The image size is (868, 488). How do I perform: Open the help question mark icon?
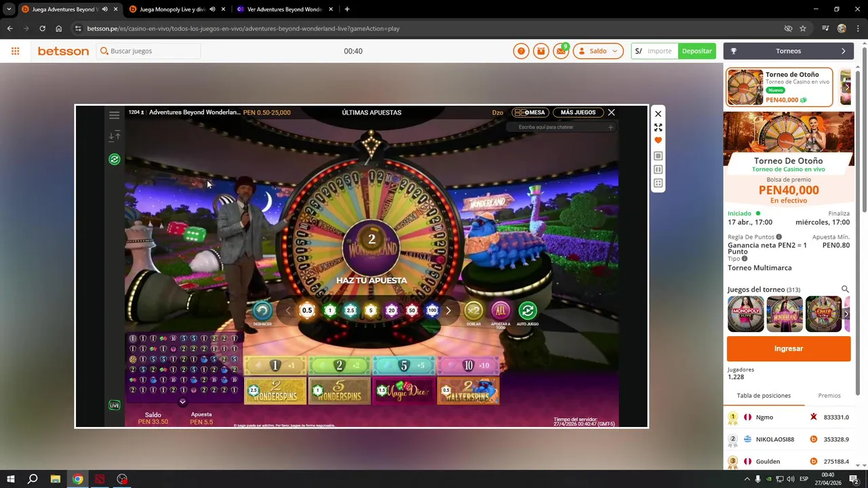[521, 51]
